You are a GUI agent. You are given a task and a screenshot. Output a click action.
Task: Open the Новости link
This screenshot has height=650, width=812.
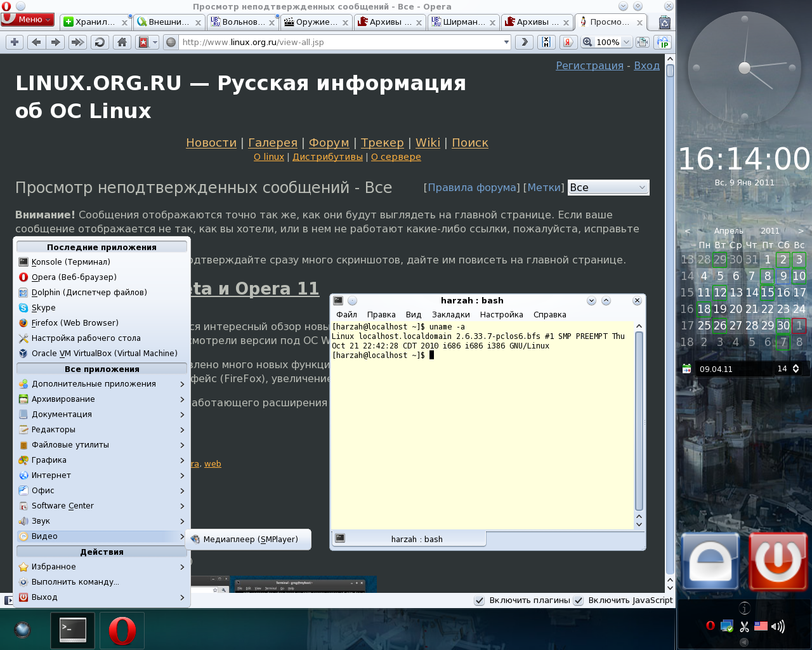(x=211, y=143)
